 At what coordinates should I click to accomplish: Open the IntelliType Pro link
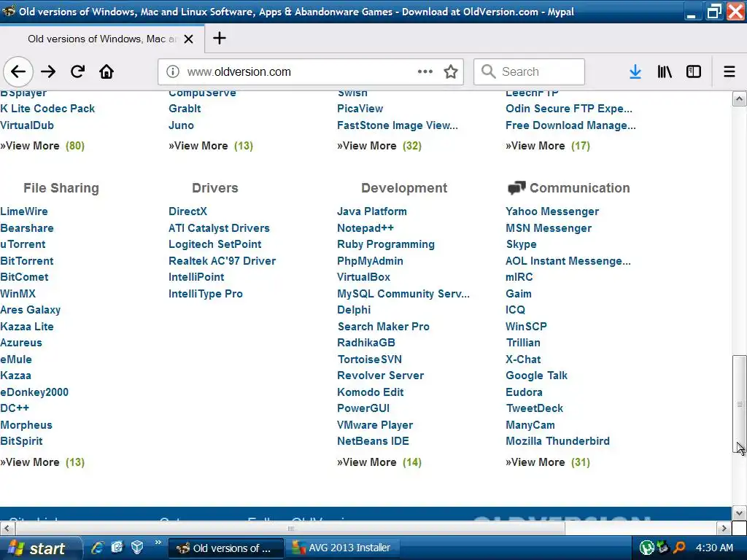point(205,294)
